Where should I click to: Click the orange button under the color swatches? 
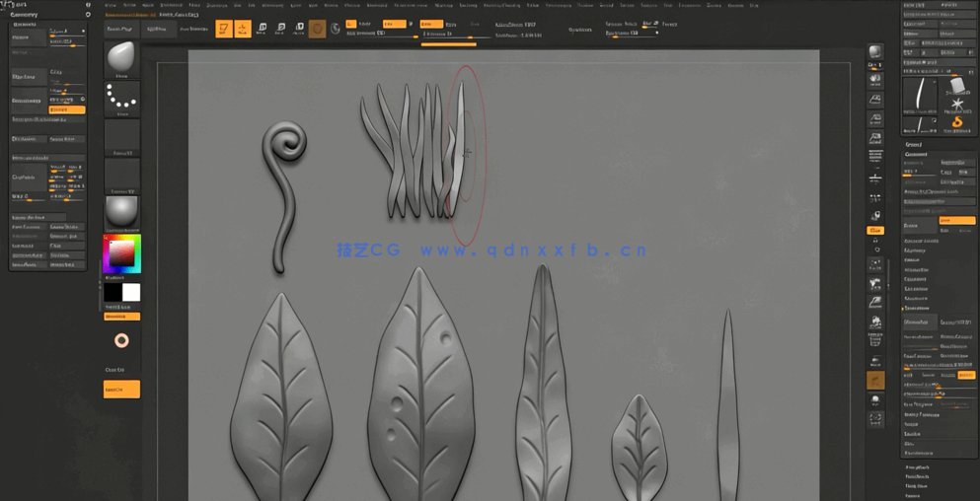tap(121, 317)
